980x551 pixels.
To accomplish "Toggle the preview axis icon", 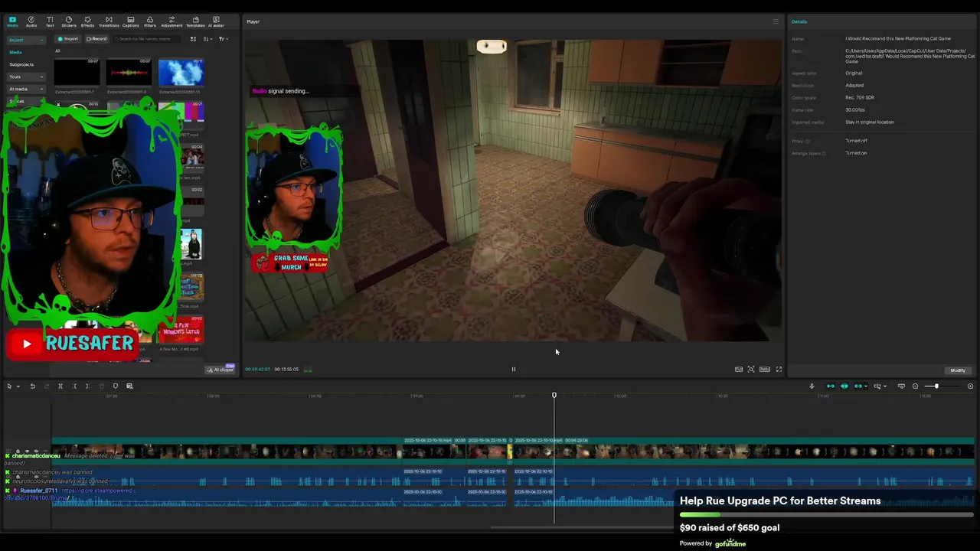I will 877,386.
